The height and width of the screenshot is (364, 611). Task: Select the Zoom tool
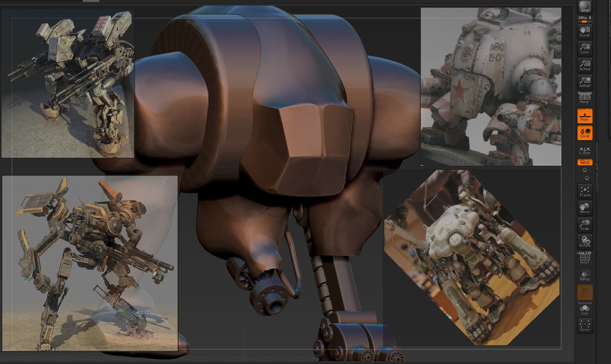coord(584,49)
